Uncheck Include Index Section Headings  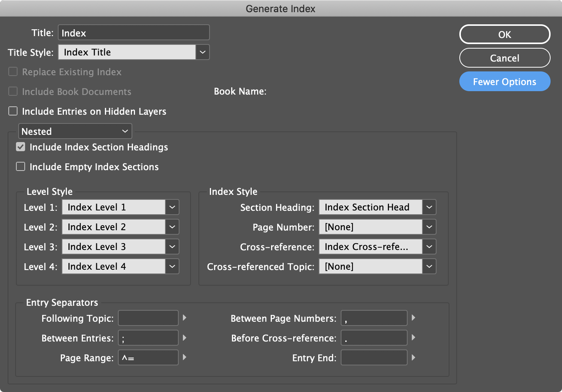(20, 147)
